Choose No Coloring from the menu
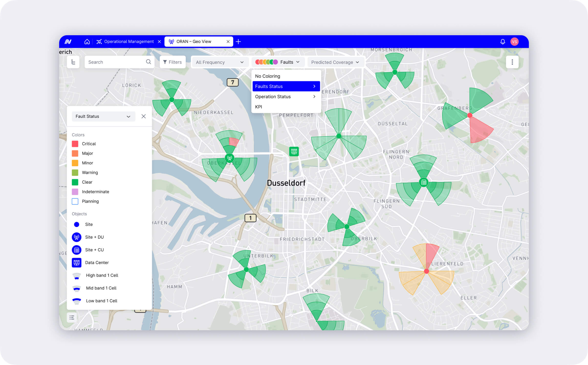The height and width of the screenshot is (365, 588). tap(268, 76)
